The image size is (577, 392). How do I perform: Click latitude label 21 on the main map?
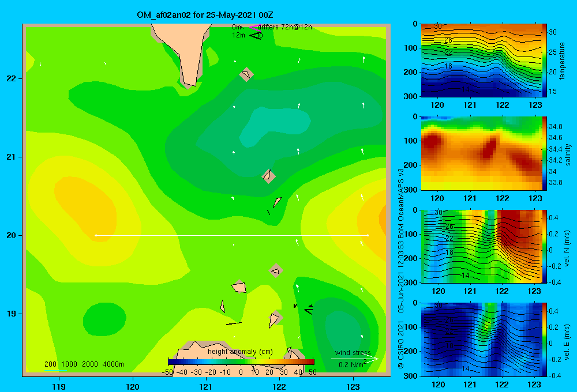12,157
